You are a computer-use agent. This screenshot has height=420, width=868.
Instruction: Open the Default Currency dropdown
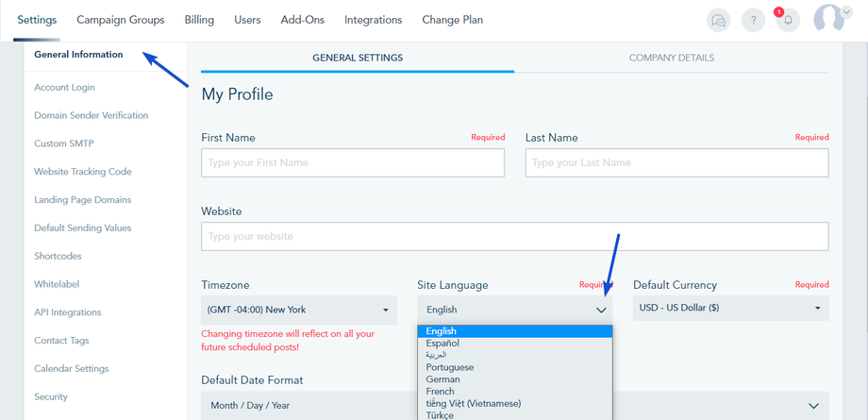pyautogui.click(x=730, y=308)
